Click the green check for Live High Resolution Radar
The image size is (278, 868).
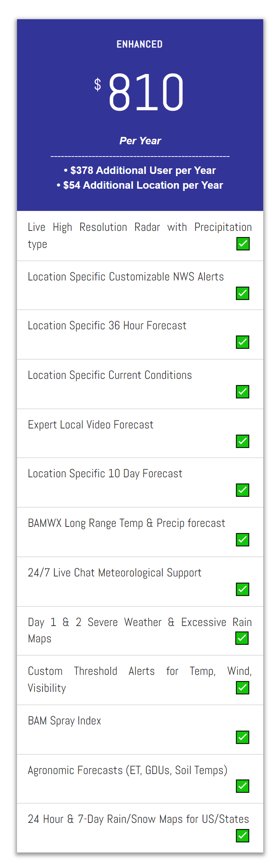pos(243,243)
